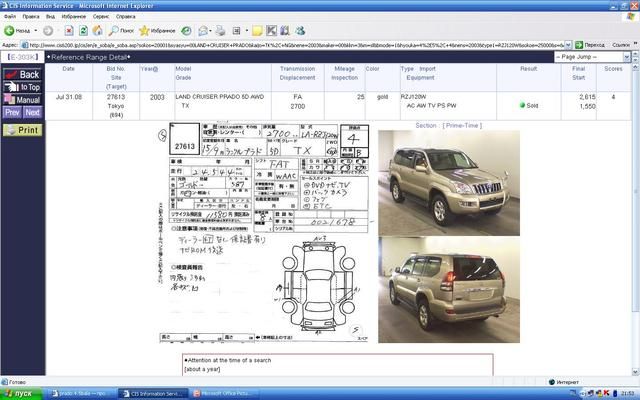Click the 'Section : [ Prime-Time ]' label
This screenshot has height=400, width=640.
[x=449, y=125]
